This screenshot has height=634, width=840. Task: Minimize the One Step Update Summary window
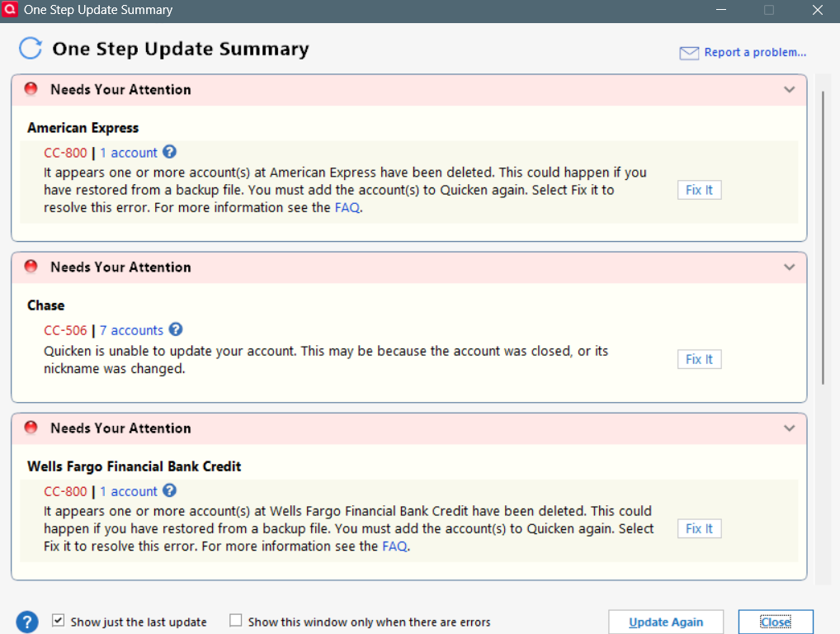point(721,10)
